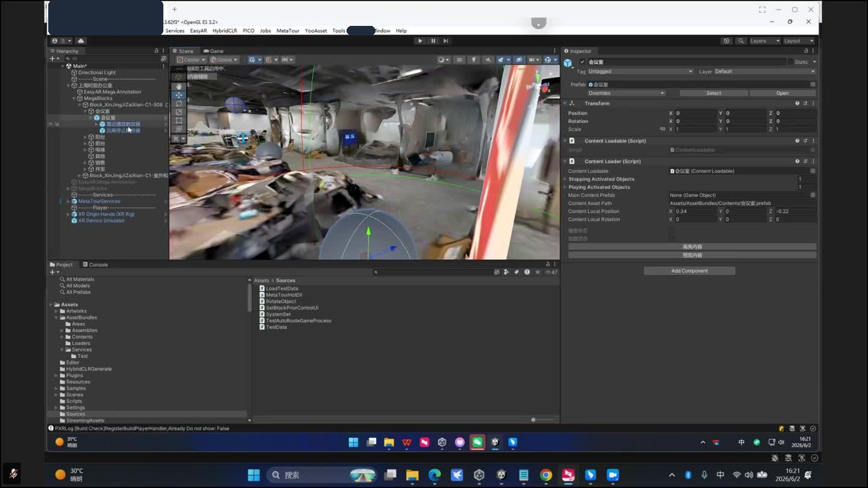This screenshot has height=488, width=868.
Task: Lock the Hierarchy panel
Action: [x=156, y=51]
